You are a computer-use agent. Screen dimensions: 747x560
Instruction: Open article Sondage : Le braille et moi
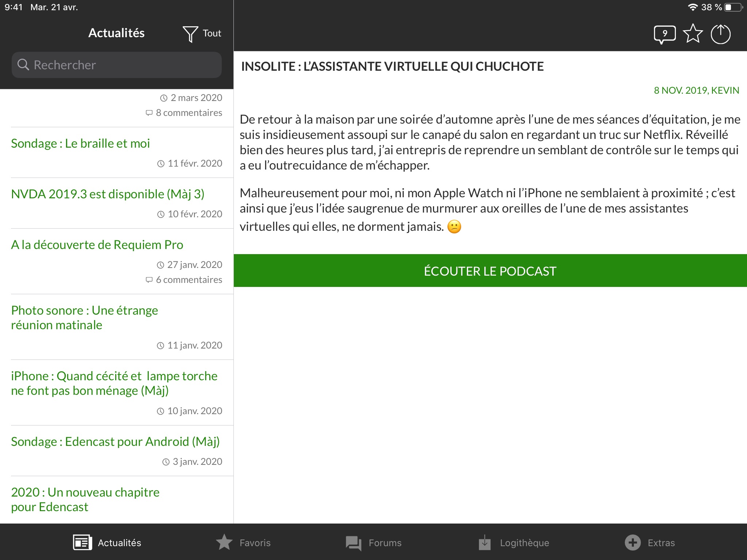[117, 153]
